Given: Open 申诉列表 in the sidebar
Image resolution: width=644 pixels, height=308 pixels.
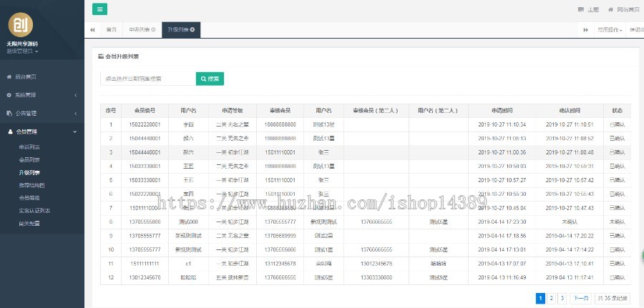Looking at the screenshot, I should tap(29, 146).
